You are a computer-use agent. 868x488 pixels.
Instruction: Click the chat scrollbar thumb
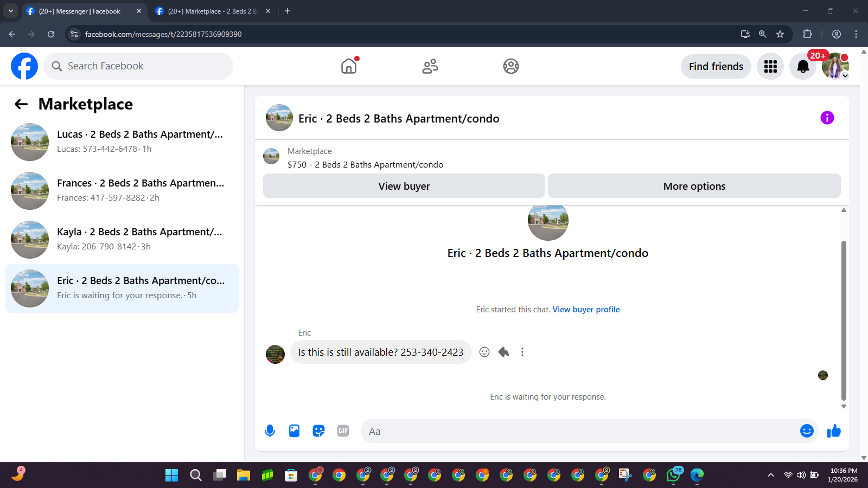pos(844,320)
